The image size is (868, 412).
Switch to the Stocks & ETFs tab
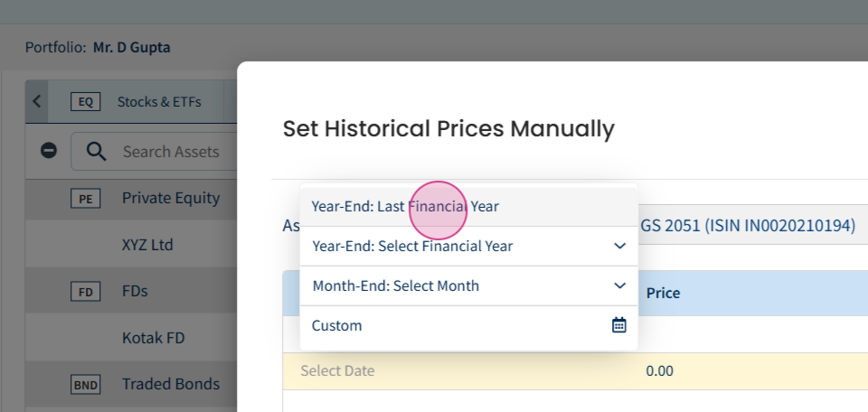point(159,102)
